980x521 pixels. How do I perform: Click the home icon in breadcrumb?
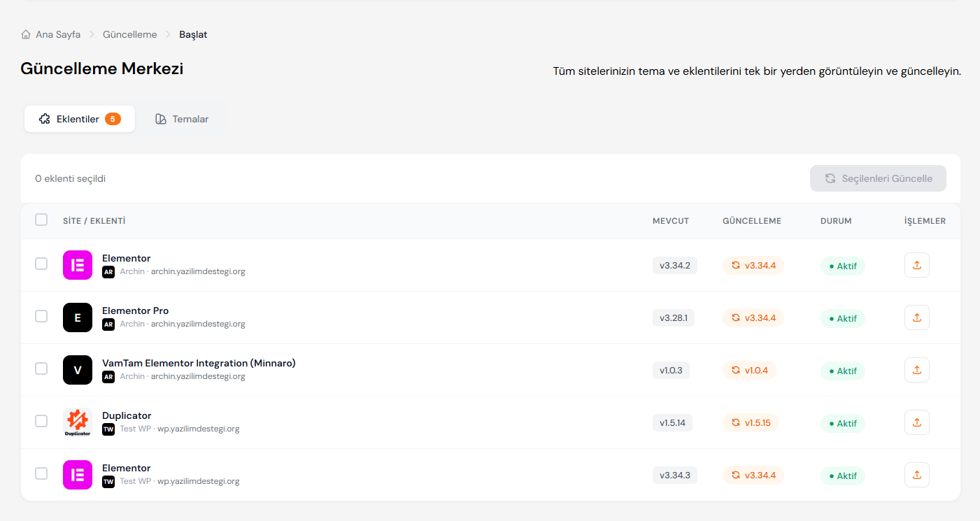pos(26,34)
